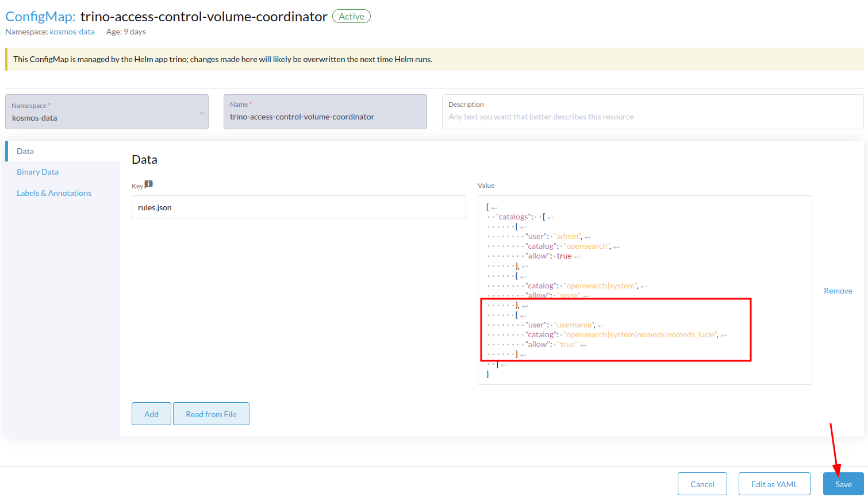The height and width of the screenshot is (501, 868).
Task: Remove the rules.json data entry
Action: 838,291
